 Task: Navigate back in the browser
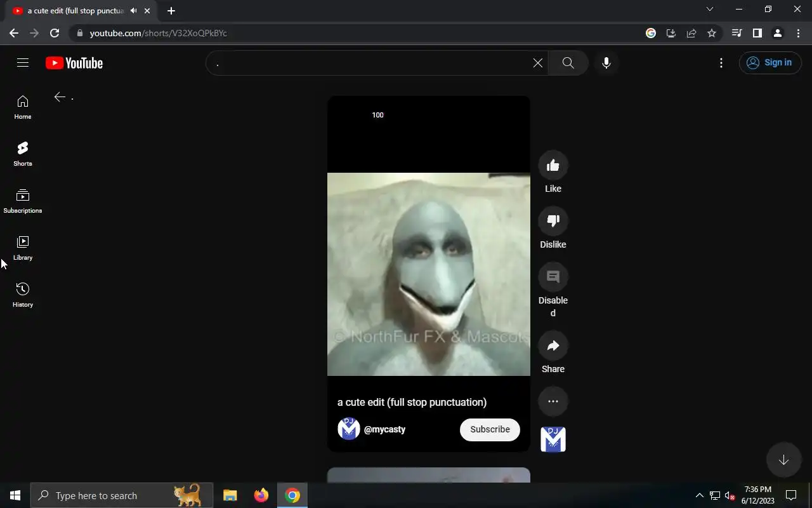click(x=14, y=33)
